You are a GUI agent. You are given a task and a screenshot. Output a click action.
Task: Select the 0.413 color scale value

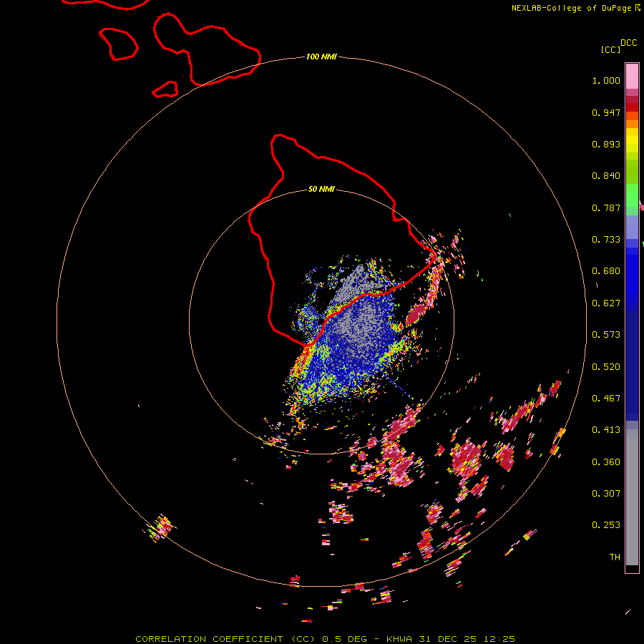[x=606, y=430]
